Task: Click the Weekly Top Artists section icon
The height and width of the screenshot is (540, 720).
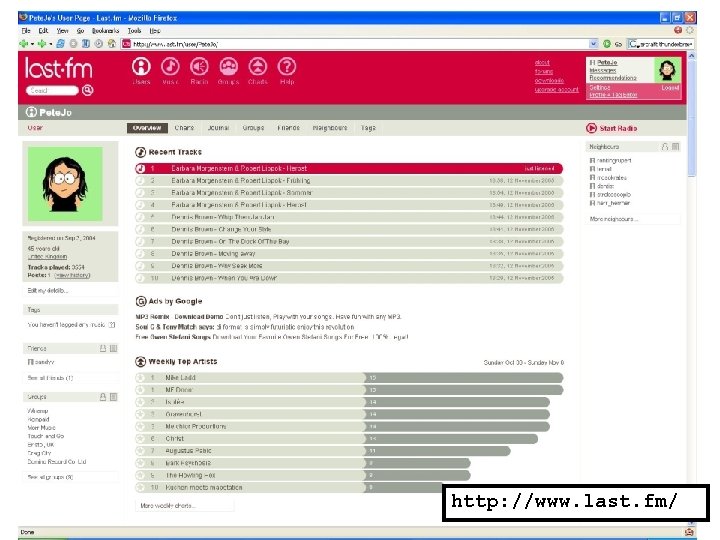Action: (141, 362)
